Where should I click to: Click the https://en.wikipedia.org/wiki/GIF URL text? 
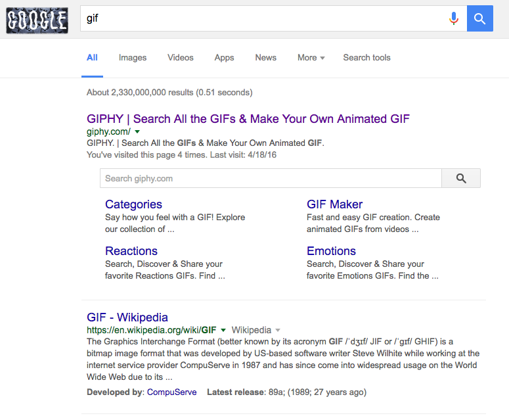151,330
